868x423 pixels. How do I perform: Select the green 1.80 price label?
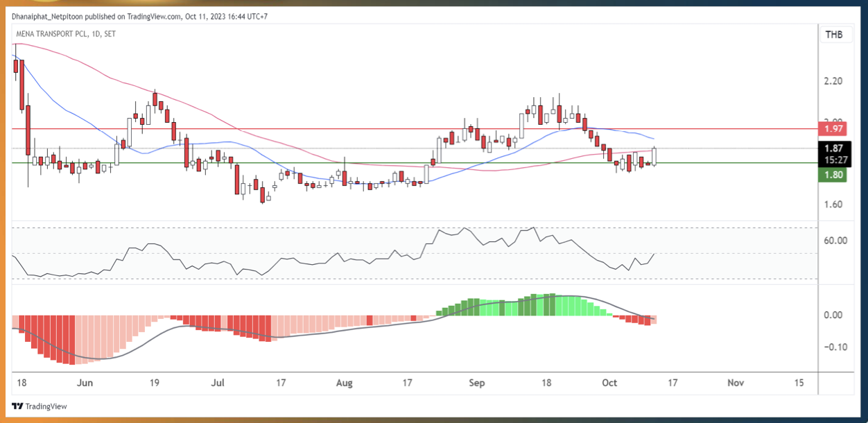coord(834,175)
